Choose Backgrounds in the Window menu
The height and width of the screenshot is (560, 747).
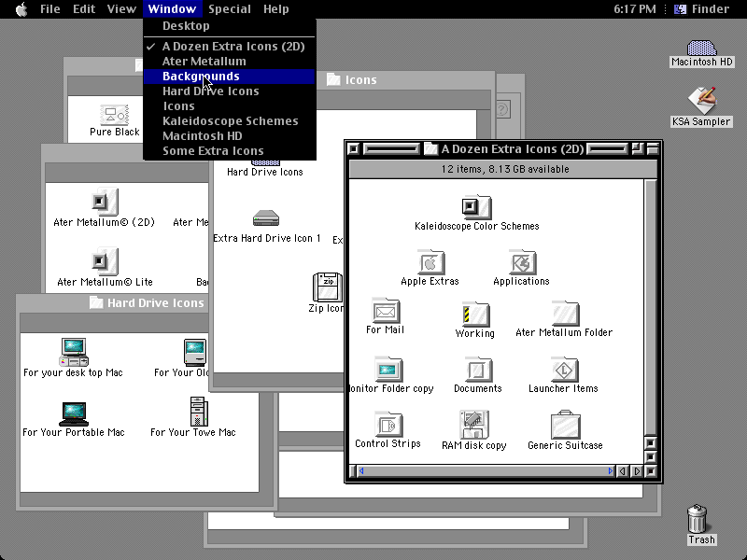click(x=229, y=77)
